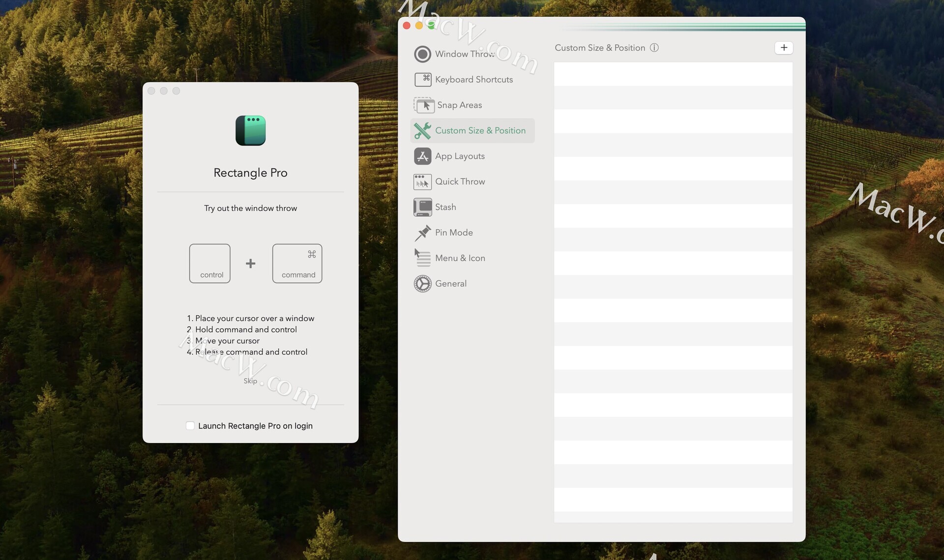
Task: Show the Stash settings tab
Action: 445,207
